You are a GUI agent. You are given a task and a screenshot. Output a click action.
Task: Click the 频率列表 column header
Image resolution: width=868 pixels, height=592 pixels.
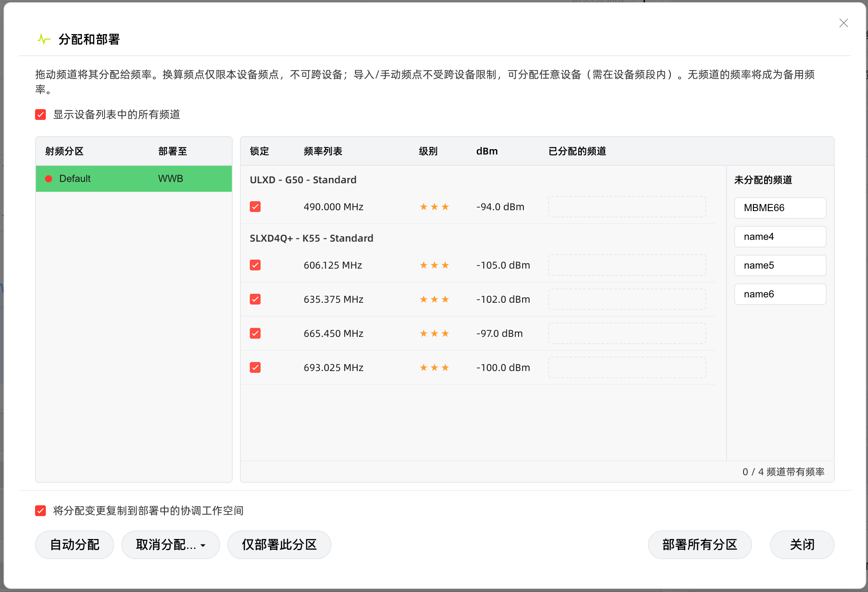(323, 151)
